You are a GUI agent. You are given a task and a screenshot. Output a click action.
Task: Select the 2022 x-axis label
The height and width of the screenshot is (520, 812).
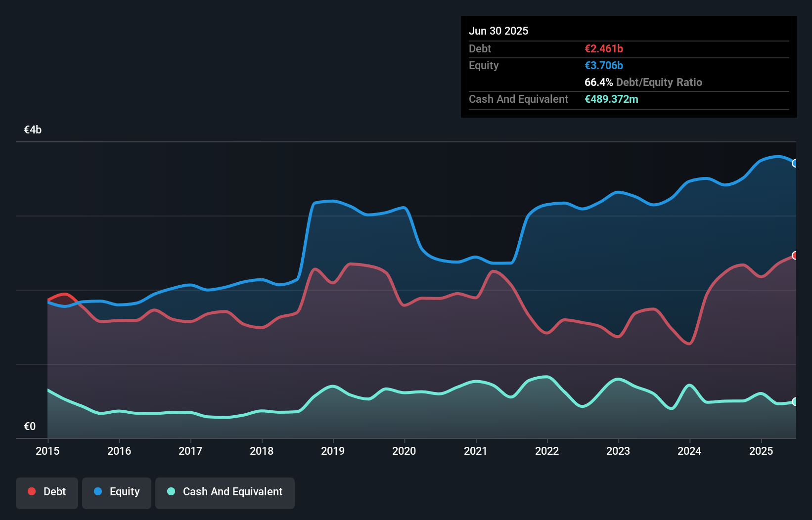pyautogui.click(x=547, y=451)
